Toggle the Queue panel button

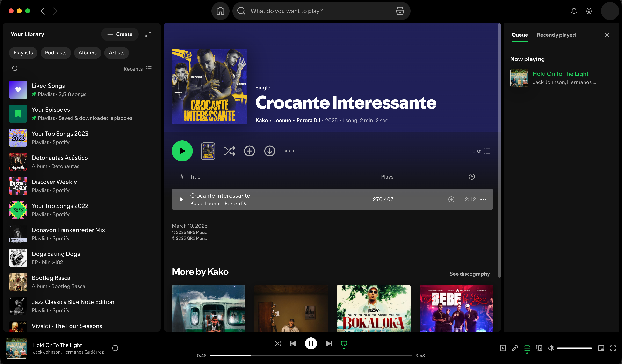(x=527, y=348)
